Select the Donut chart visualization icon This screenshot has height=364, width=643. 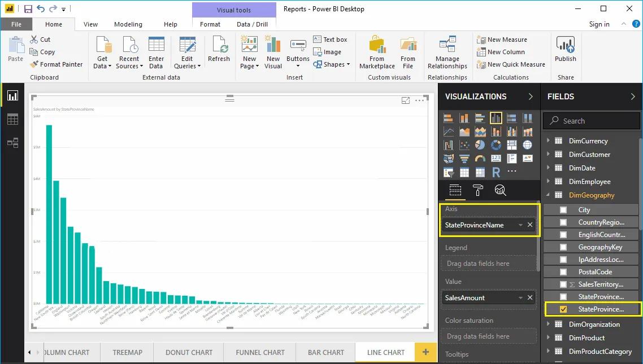[496, 145]
